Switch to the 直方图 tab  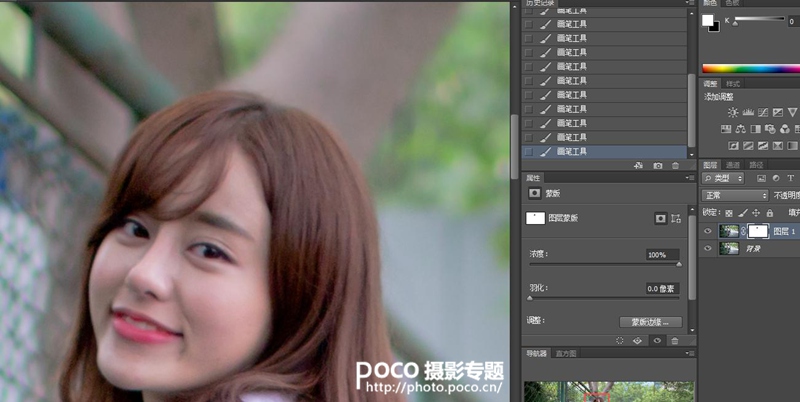[x=565, y=353]
